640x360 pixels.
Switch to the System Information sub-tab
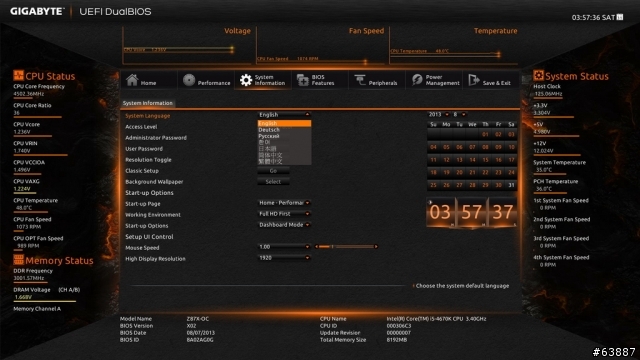pyautogui.click(x=148, y=103)
